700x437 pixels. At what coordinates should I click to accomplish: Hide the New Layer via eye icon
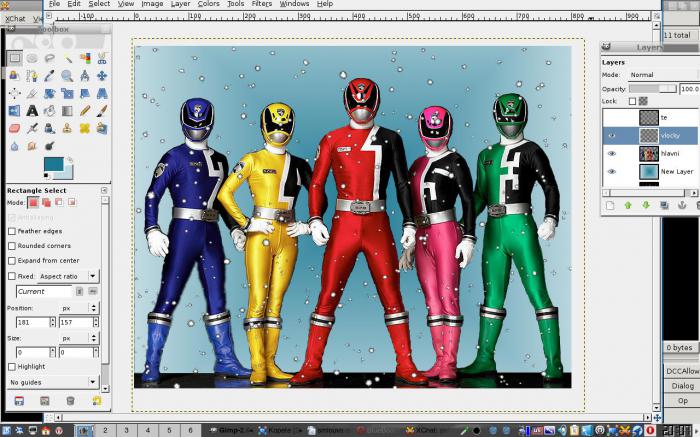pos(612,172)
